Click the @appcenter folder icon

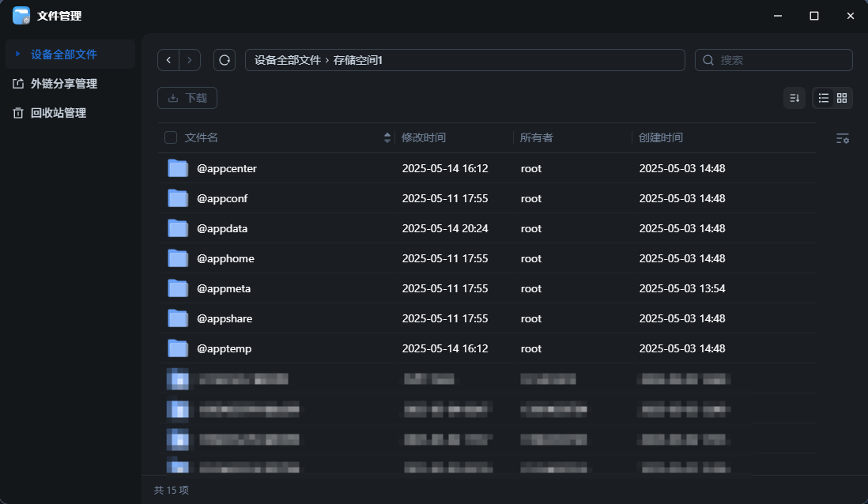click(x=178, y=168)
